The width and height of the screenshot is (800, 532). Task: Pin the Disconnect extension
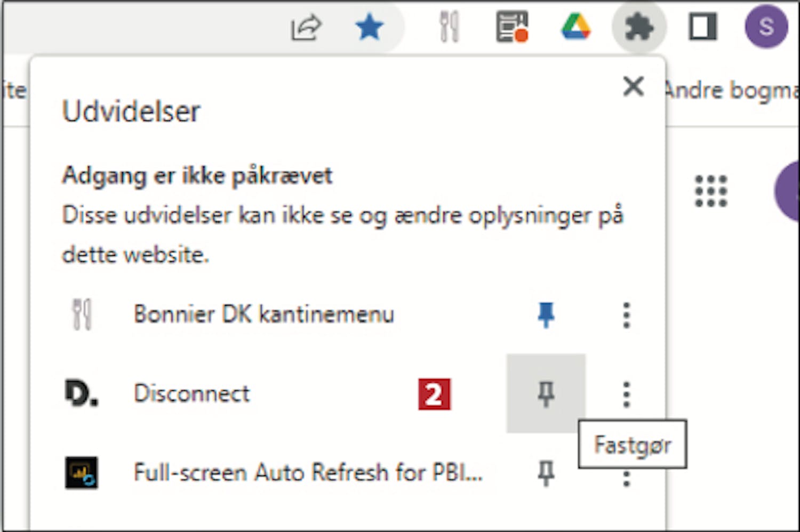coord(546,393)
